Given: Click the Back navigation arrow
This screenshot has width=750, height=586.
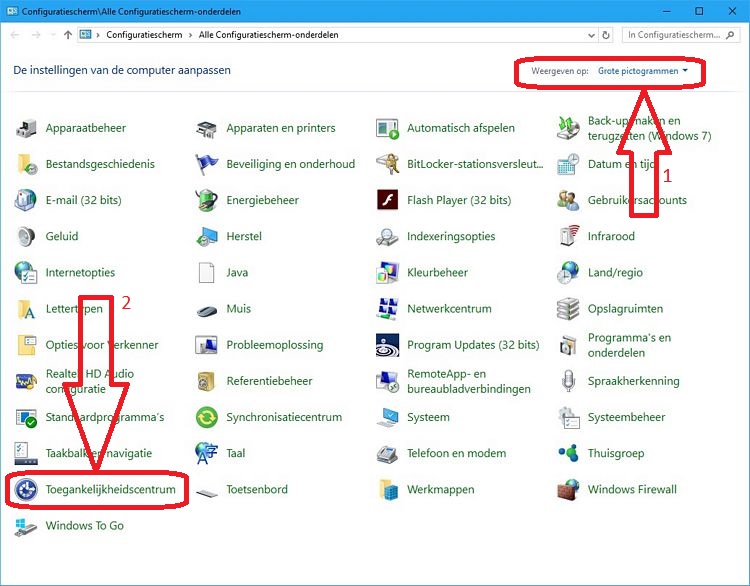Looking at the screenshot, I should click(x=15, y=35).
